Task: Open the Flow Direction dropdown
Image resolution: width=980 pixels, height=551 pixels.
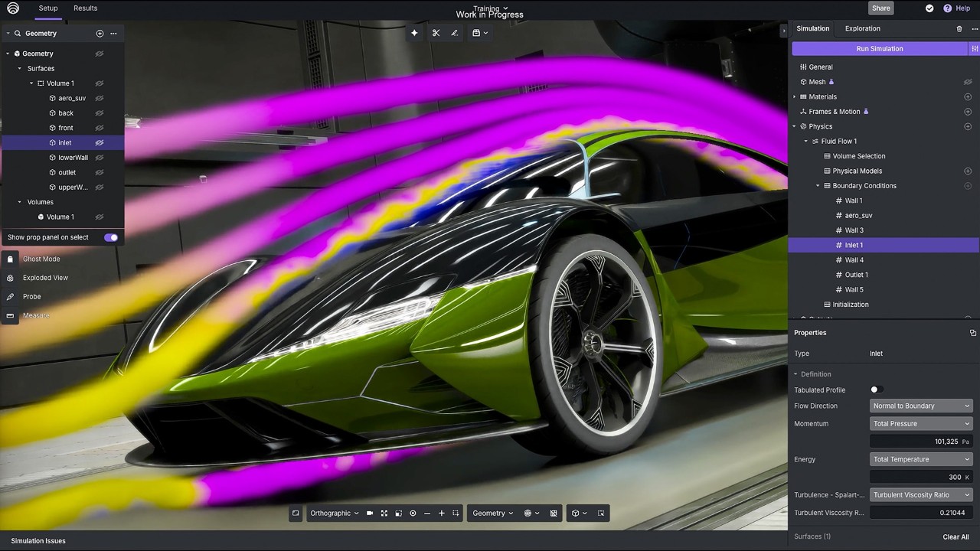Action: click(x=921, y=406)
